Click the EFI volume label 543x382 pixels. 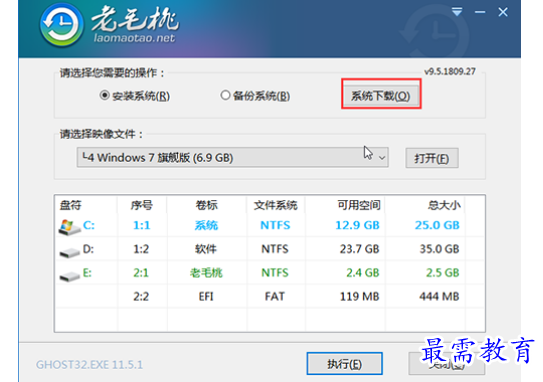coord(206,296)
